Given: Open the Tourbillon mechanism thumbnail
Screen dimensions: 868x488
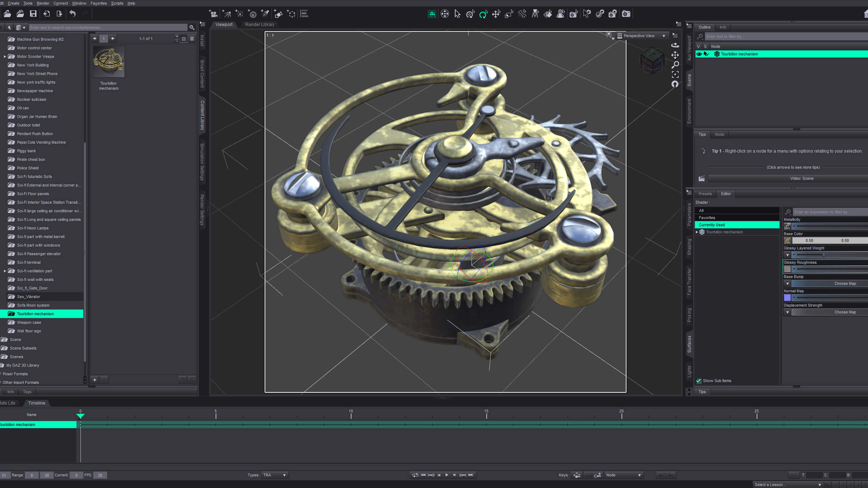Looking at the screenshot, I should [x=109, y=62].
